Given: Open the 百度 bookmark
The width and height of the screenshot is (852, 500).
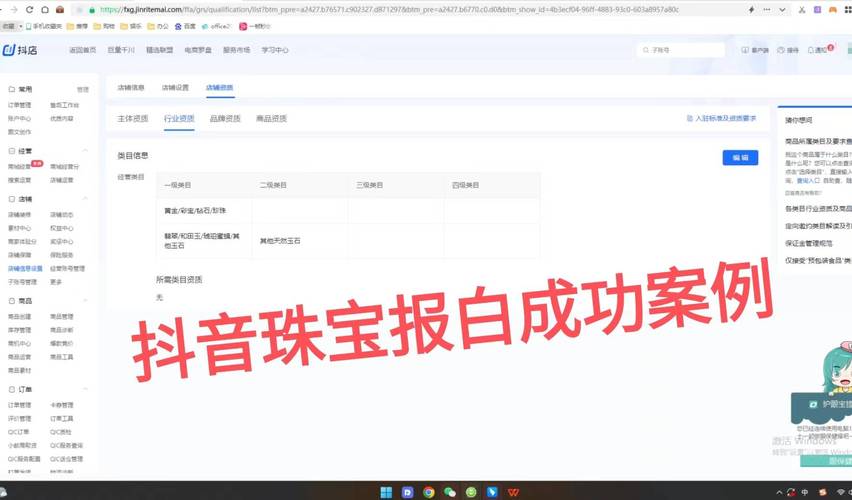Looking at the screenshot, I should pos(185,26).
